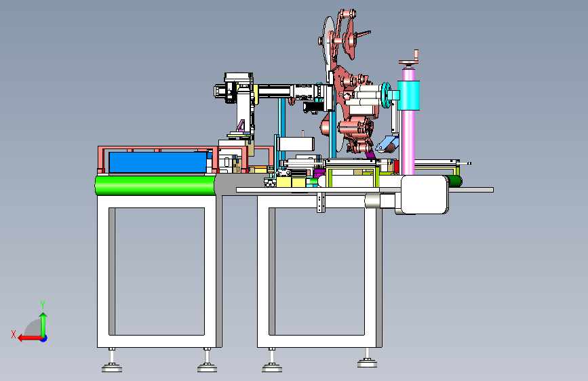588x381 pixels.
Task: Select the blue rectangular box on conveyor
Action: (158, 163)
